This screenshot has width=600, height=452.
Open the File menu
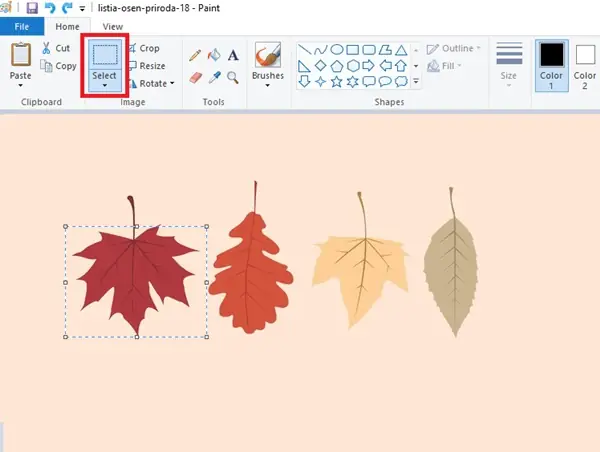point(22,26)
